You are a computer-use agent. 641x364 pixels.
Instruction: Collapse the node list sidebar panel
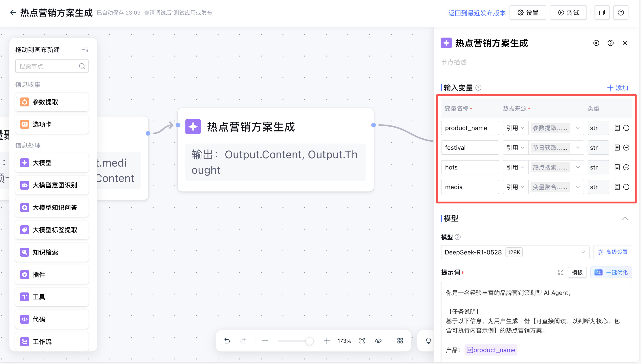[85, 50]
